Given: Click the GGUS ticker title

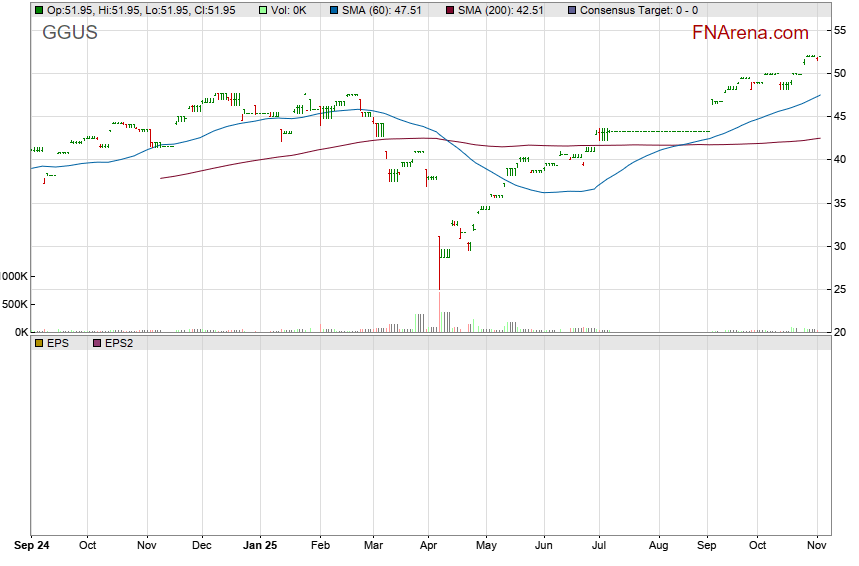Looking at the screenshot, I should coord(69,31).
